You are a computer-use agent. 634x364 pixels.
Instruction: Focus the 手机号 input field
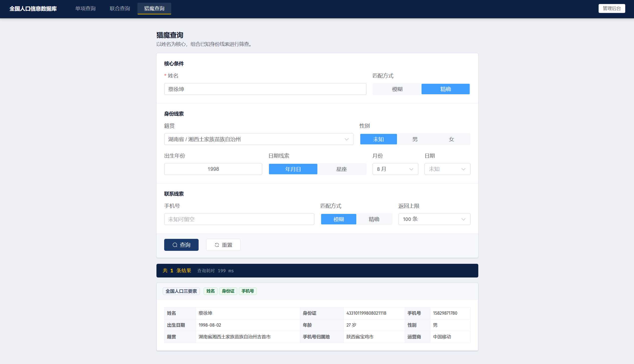(x=239, y=219)
